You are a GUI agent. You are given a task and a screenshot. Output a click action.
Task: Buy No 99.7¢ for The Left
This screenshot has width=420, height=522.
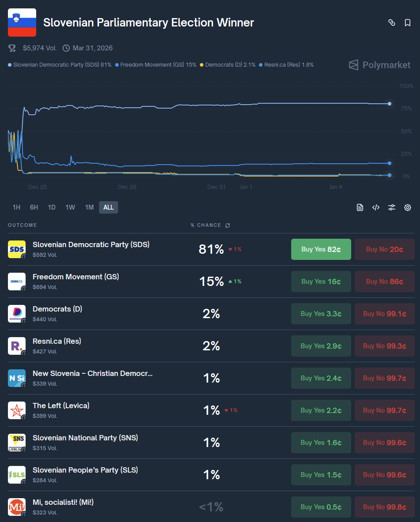click(384, 410)
